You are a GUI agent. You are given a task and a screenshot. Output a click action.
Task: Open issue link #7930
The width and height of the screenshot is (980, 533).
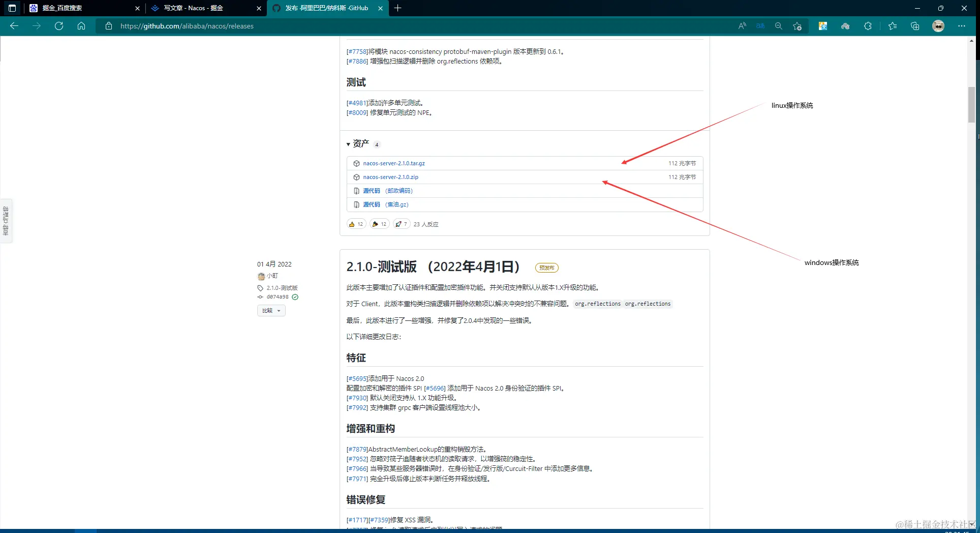coord(357,398)
